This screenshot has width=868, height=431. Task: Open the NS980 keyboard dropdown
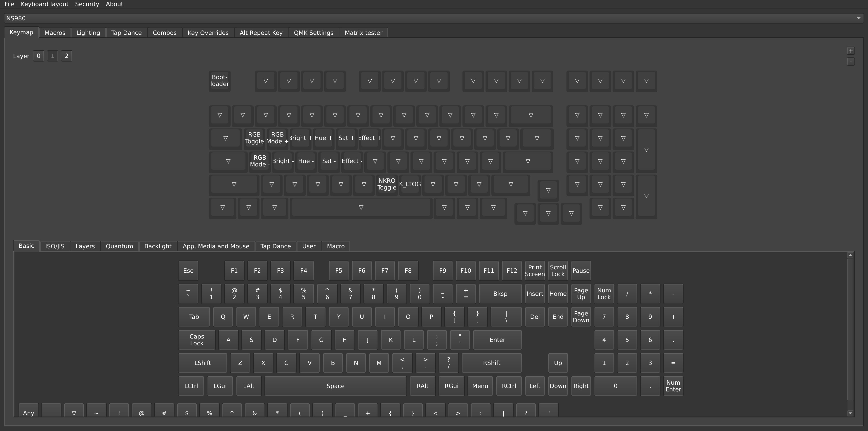pyautogui.click(x=434, y=18)
